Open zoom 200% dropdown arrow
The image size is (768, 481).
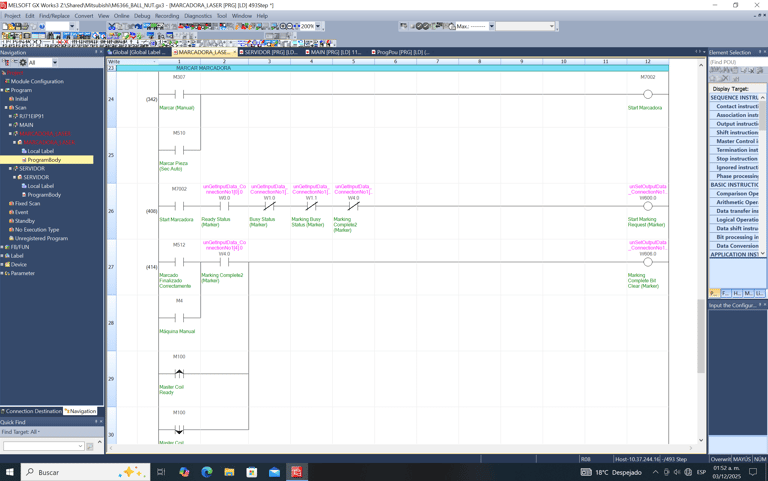coord(318,26)
